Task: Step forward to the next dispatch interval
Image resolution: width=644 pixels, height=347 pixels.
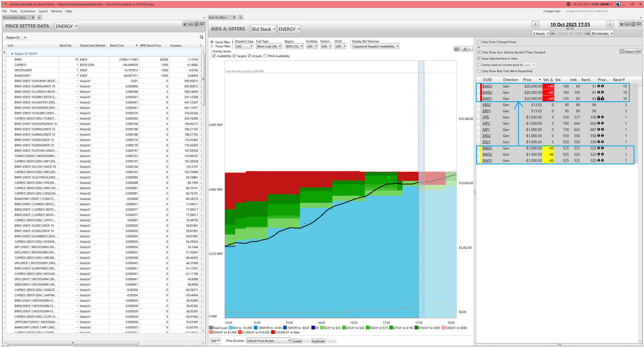Action: (610, 24)
